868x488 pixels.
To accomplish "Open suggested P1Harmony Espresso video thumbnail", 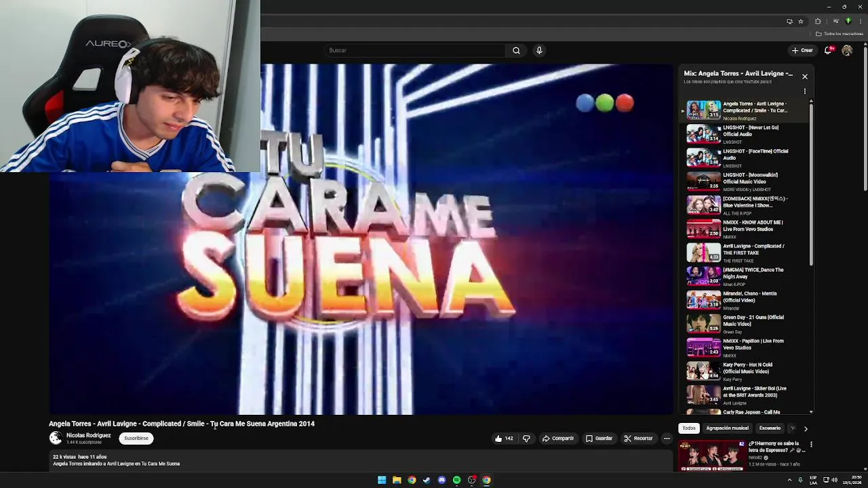I will (712, 455).
